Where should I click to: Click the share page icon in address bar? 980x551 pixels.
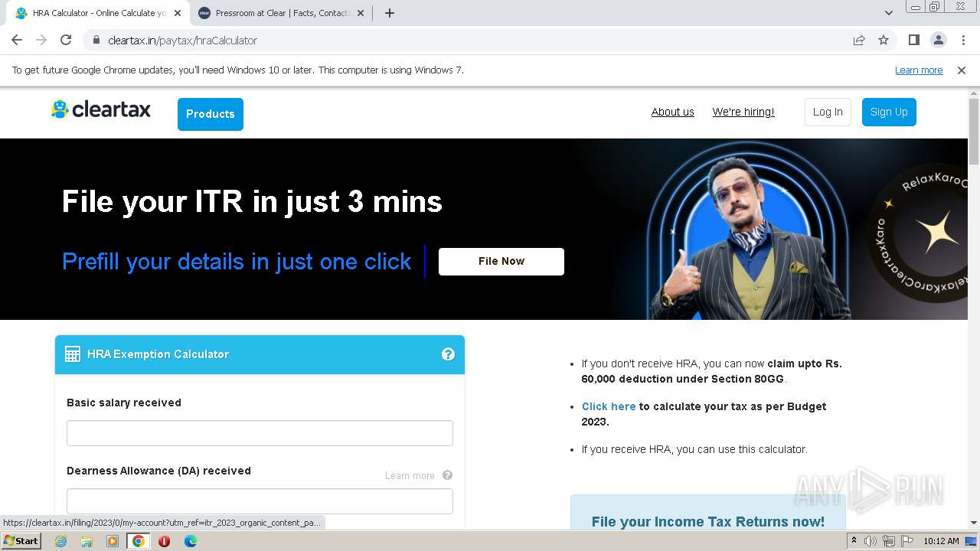(x=859, y=40)
